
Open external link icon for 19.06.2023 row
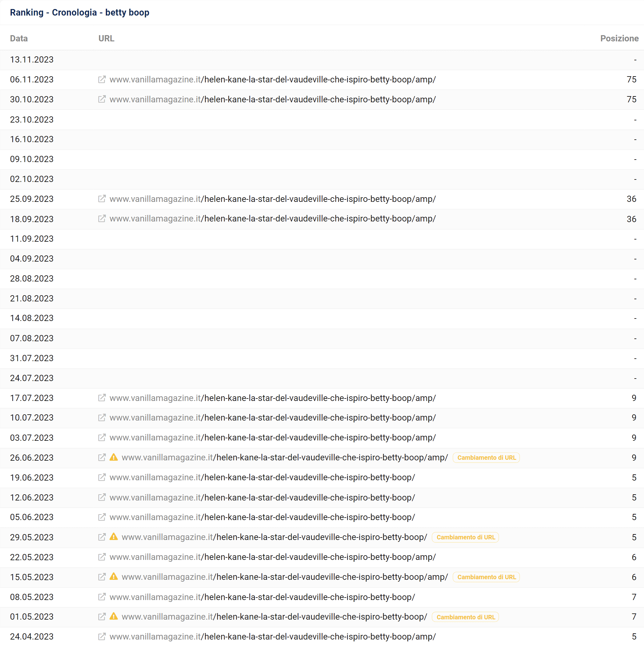102,477
